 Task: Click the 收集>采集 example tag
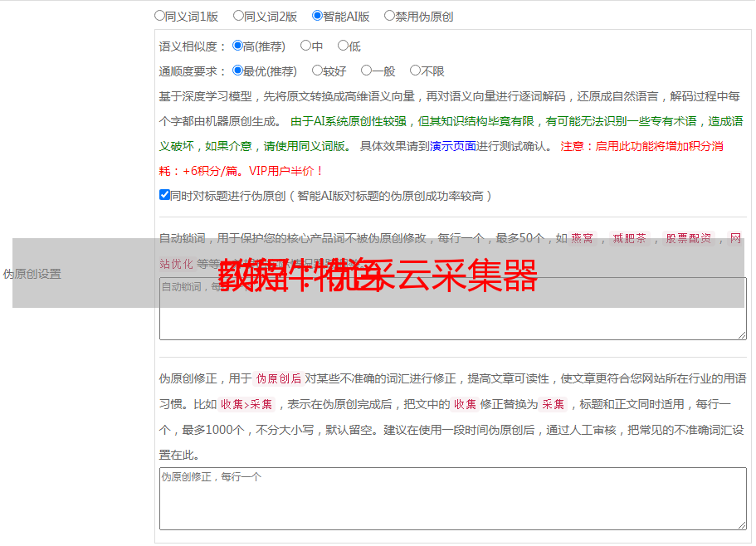[246, 404]
